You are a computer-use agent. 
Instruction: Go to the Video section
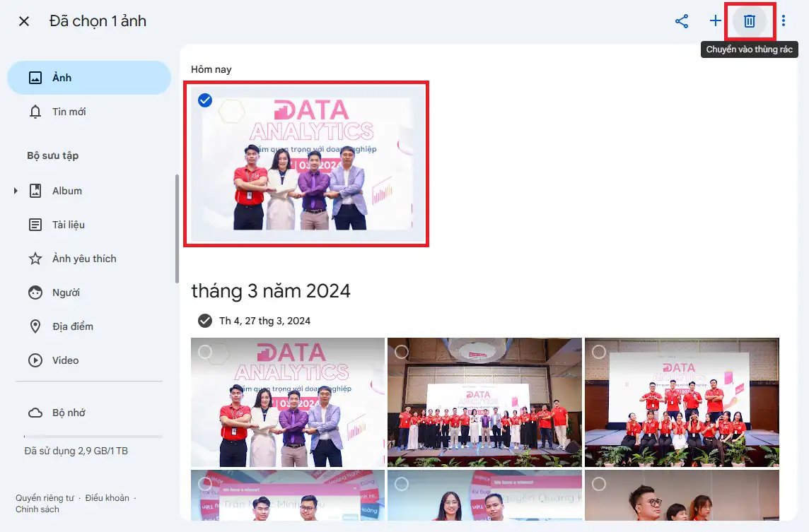pos(65,360)
